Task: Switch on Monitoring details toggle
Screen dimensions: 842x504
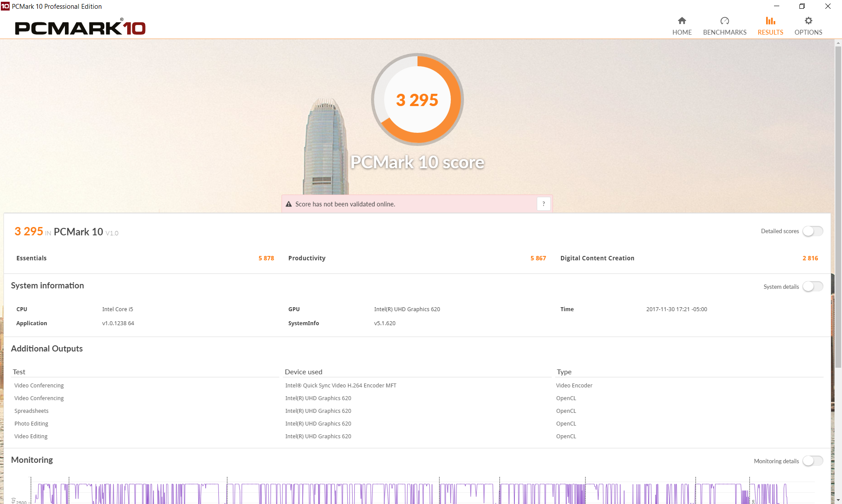Action: [813, 461]
